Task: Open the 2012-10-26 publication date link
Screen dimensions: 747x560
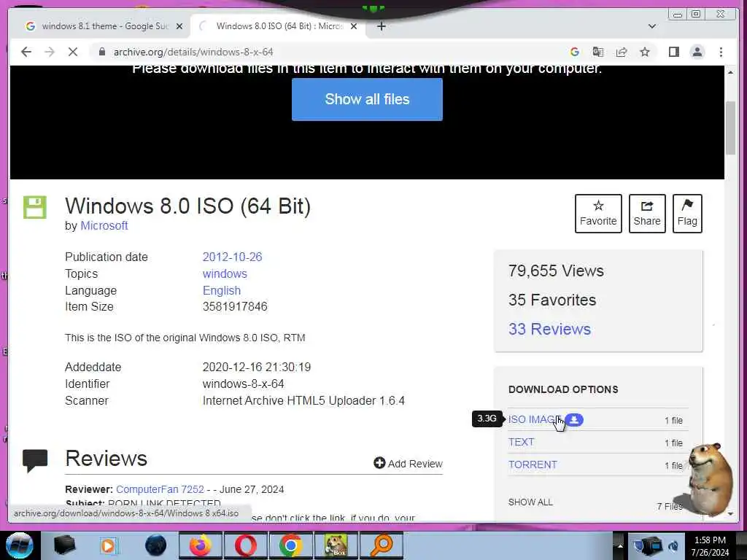Action: (232, 257)
